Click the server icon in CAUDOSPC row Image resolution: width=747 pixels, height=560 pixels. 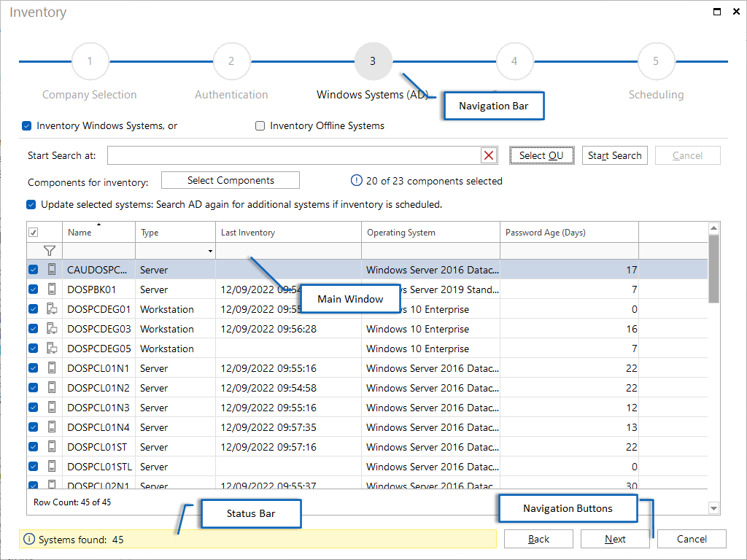[52, 270]
